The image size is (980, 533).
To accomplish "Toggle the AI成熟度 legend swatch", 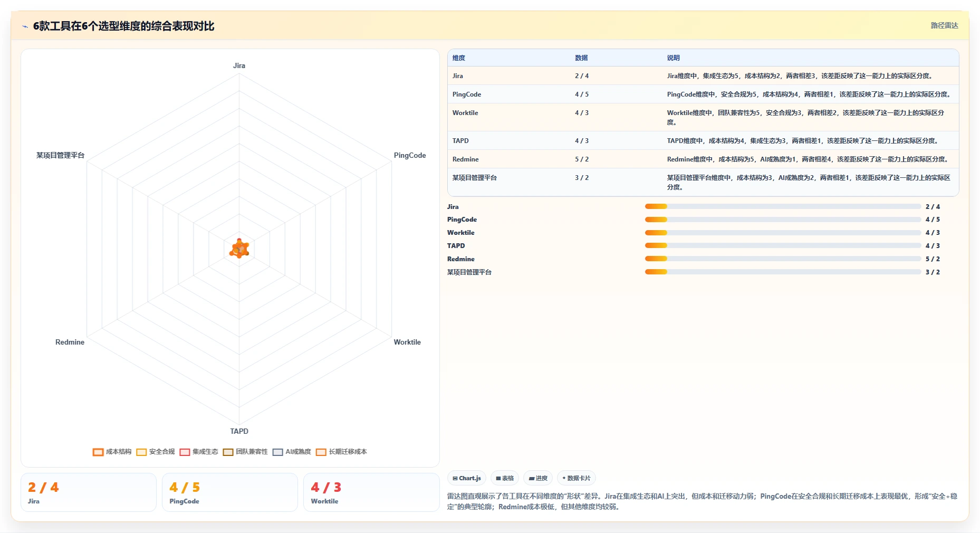I will pos(278,452).
